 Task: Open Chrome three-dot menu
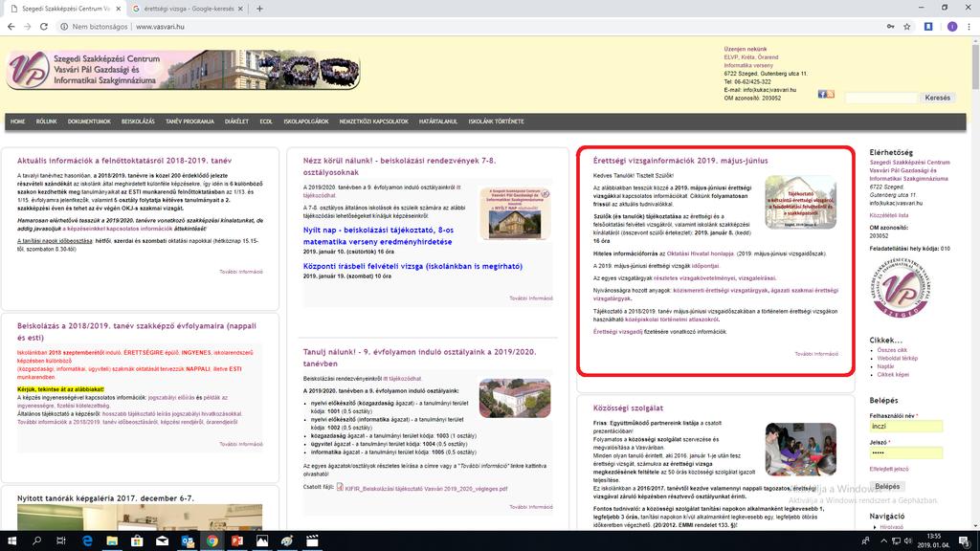pyautogui.click(x=969, y=27)
